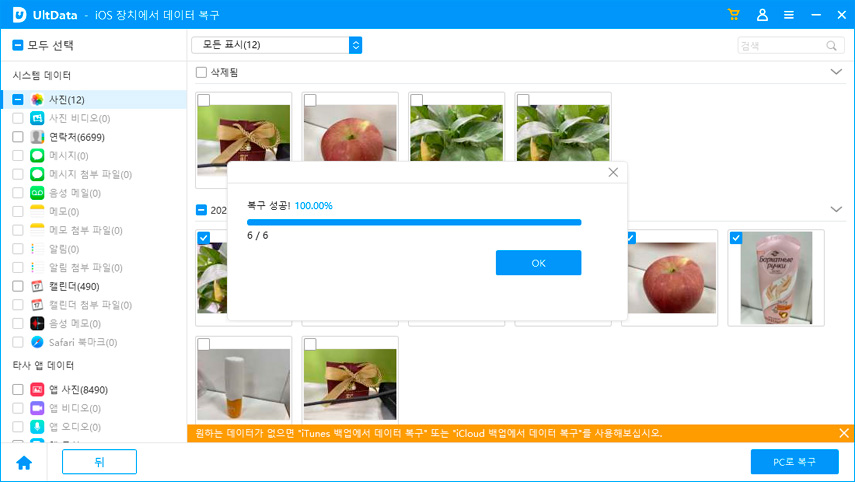The image size is (855, 482).
Task: Click the UltData logo icon
Action: (20, 15)
